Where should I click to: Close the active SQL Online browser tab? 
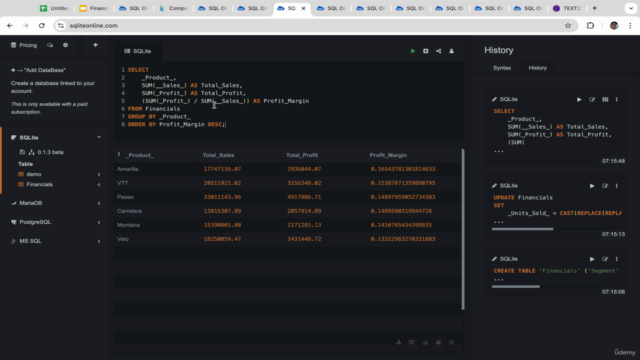click(303, 8)
